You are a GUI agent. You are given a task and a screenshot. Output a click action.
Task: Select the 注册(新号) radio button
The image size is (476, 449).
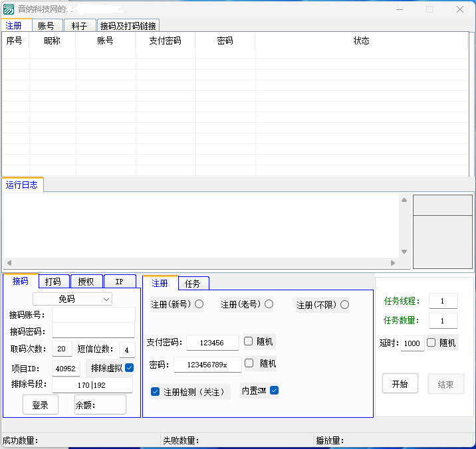pos(199,304)
